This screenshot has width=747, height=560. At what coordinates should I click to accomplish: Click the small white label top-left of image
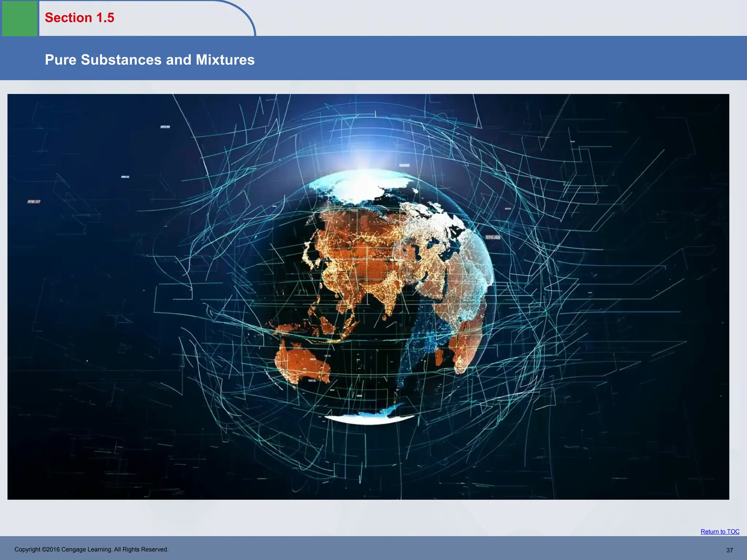(165, 127)
